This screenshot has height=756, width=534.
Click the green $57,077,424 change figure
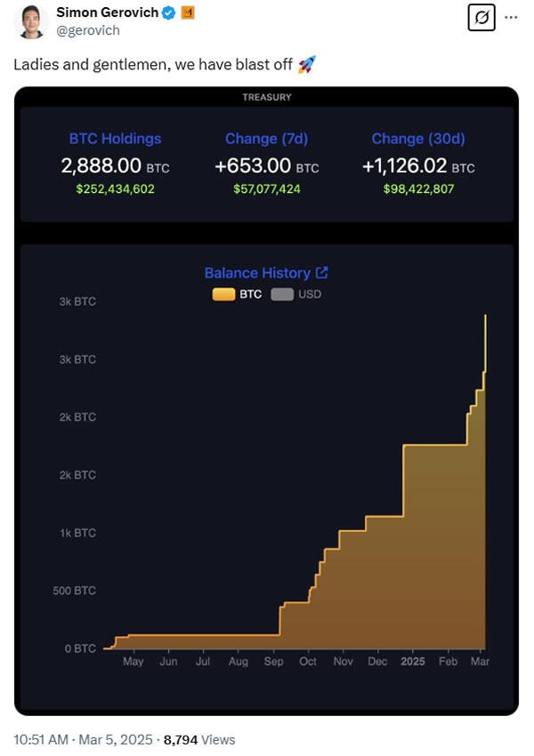[266, 188]
